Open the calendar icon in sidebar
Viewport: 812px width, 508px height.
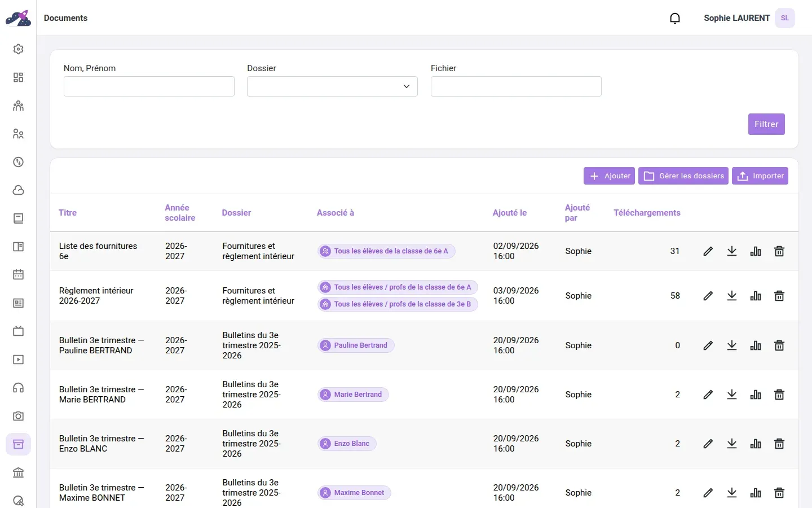click(x=18, y=275)
